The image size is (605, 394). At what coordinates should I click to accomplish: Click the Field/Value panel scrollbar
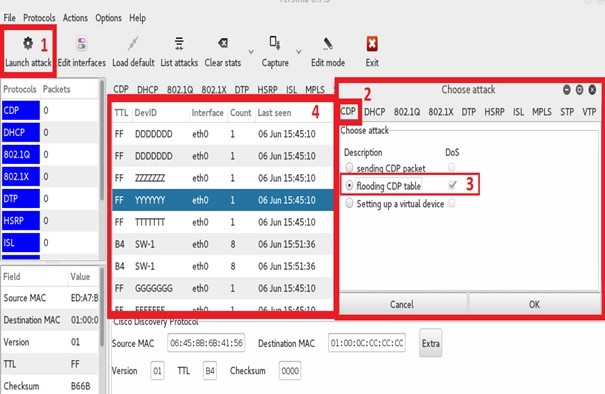click(x=102, y=307)
